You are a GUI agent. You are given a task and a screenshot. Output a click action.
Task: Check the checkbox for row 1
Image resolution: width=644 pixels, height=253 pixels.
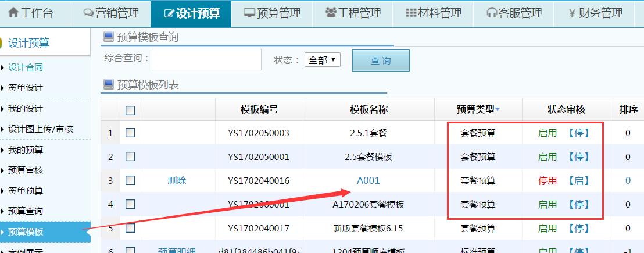130,133
